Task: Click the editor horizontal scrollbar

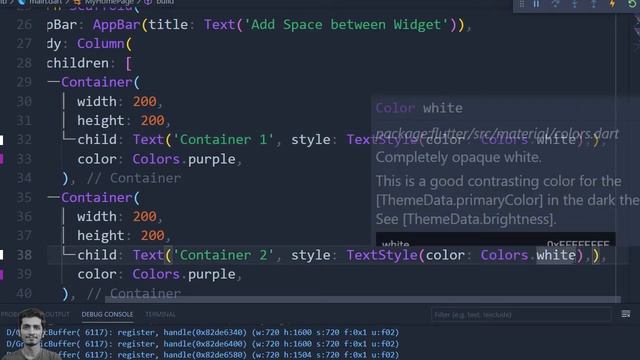Action: [x=363, y=300]
